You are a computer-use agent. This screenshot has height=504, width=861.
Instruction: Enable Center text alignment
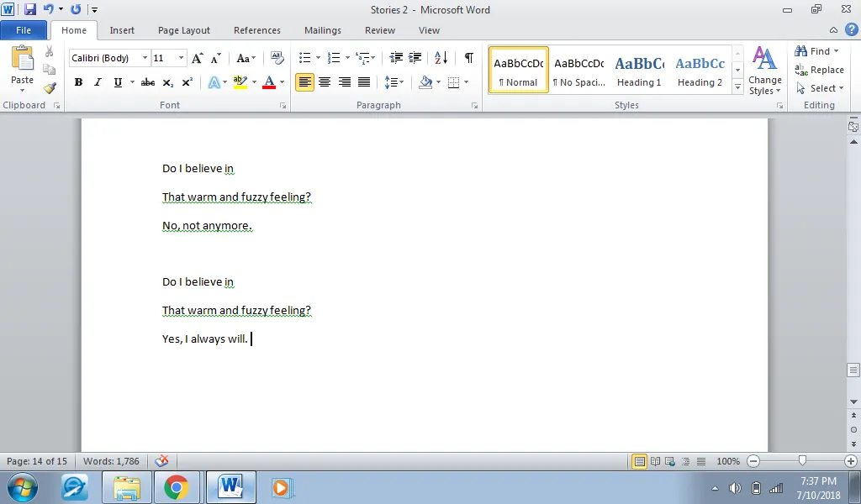tap(325, 82)
